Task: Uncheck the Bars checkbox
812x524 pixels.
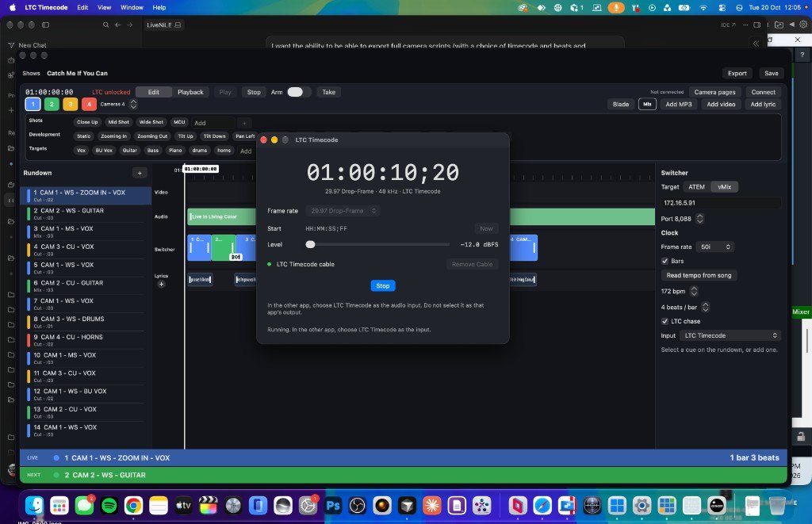Action: tap(665, 261)
